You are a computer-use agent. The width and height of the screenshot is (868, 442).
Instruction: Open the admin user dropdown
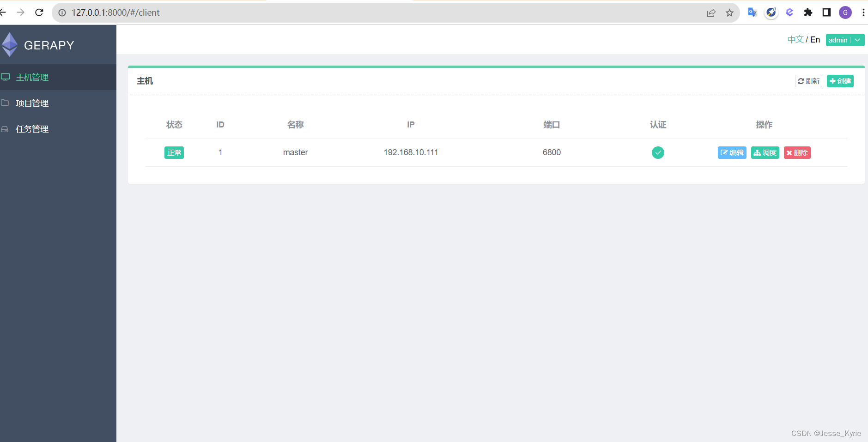[845, 40]
